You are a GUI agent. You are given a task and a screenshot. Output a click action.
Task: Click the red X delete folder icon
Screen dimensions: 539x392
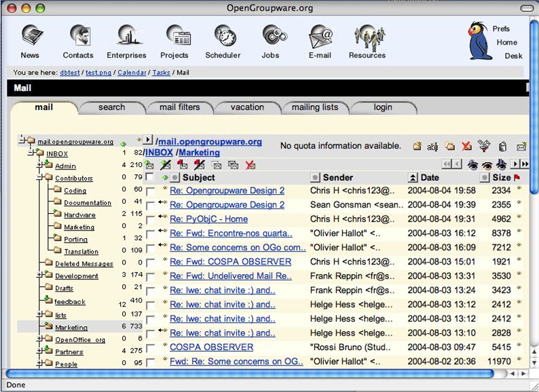[467, 146]
